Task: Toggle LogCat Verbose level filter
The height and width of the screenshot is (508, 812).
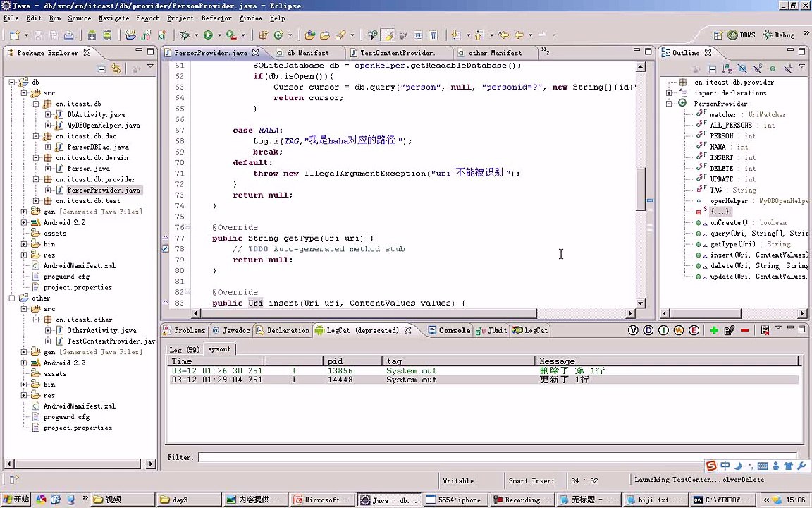Action: 633,330
